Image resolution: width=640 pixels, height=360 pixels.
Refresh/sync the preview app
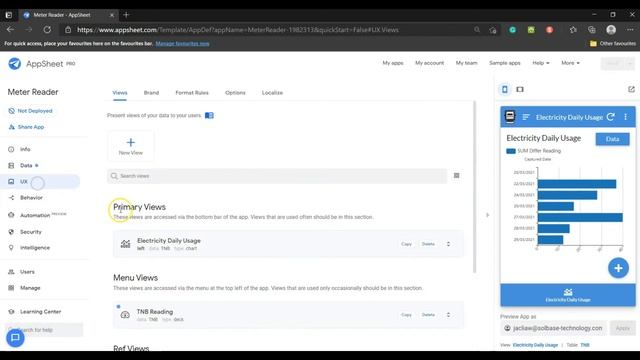click(611, 117)
